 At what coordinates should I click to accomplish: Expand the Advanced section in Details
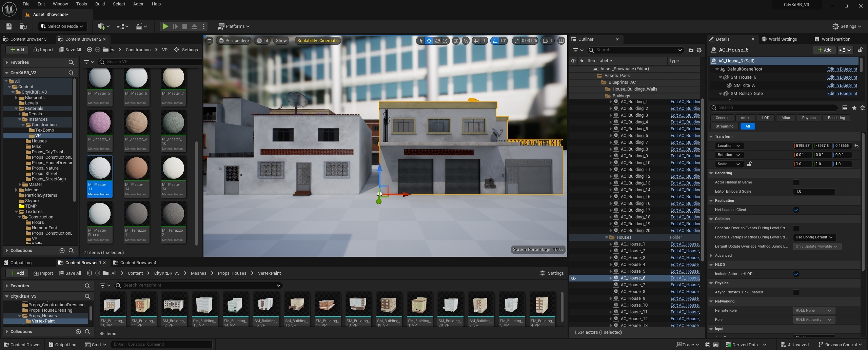tap(711, 256)
